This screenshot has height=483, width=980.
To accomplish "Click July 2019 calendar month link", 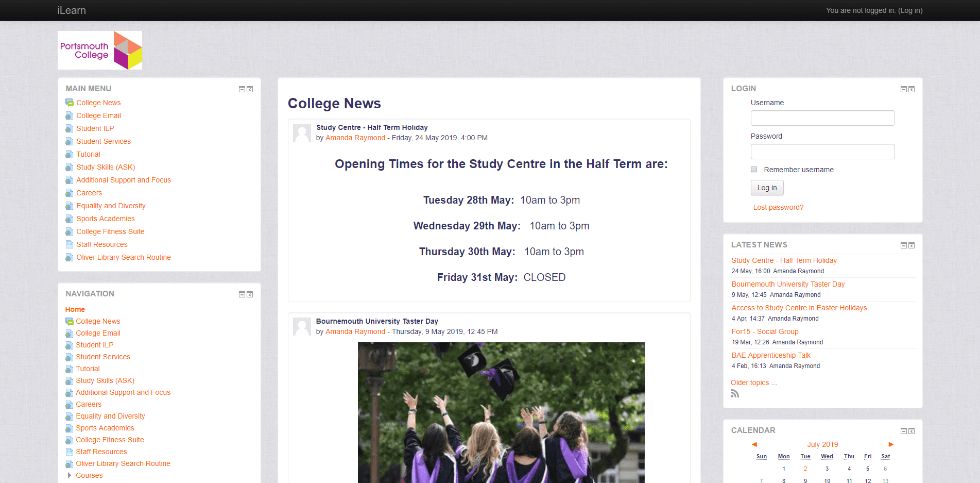I will pos(822,444).
